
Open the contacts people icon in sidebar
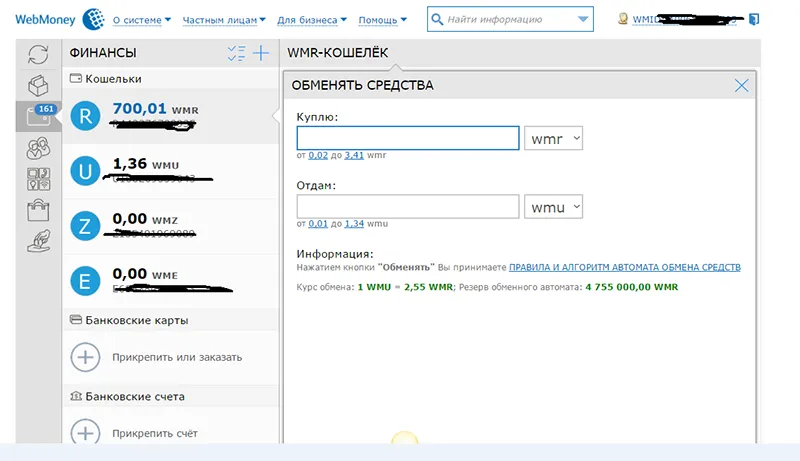tap(38, 148)
